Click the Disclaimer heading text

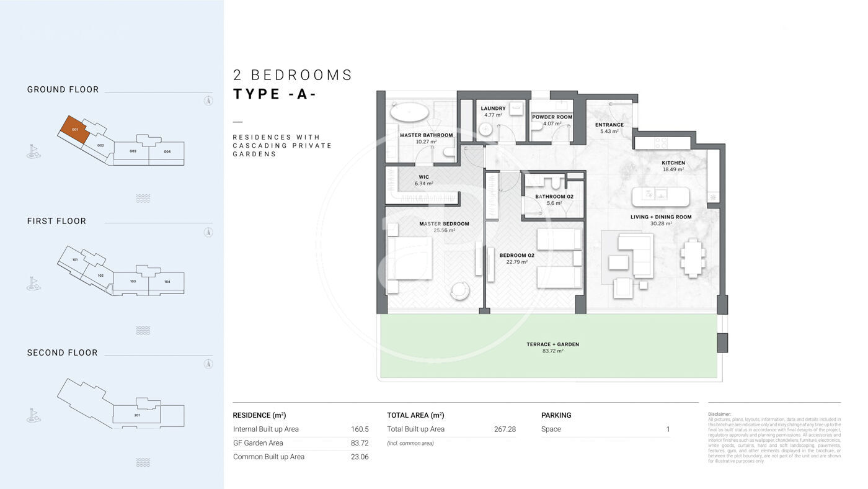(x=719, y=414)
